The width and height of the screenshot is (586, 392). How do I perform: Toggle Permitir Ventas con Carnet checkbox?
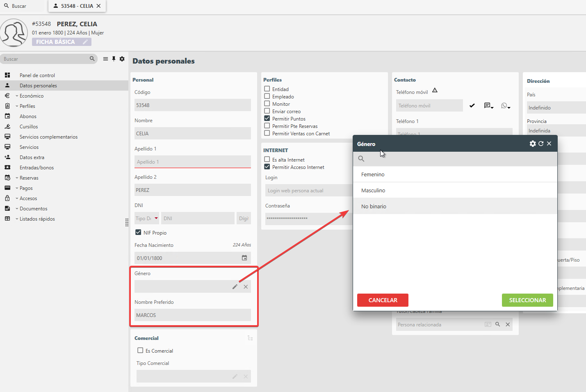coord(267,133)
